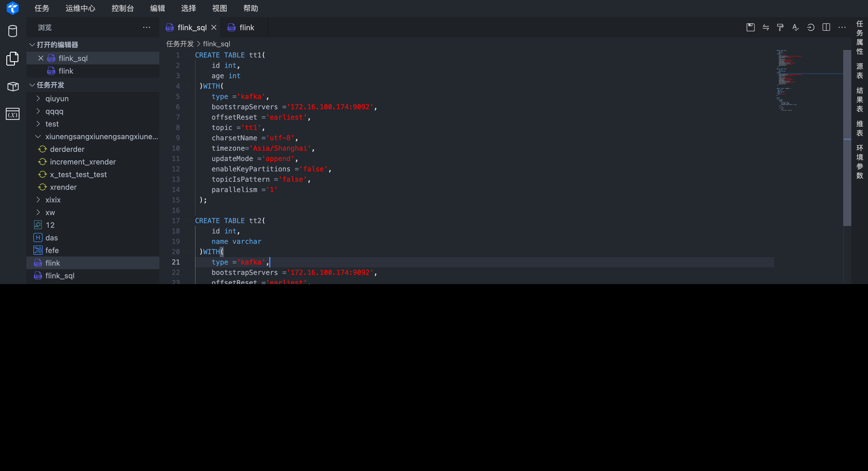Click the import circle-arrow icon
This screenshot has width=868, height=471.
click(811, 27)
